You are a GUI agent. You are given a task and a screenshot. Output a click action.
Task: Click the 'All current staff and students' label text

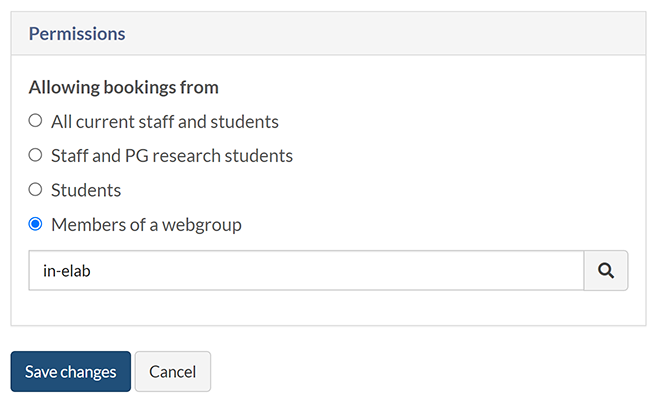pos(164,122)
